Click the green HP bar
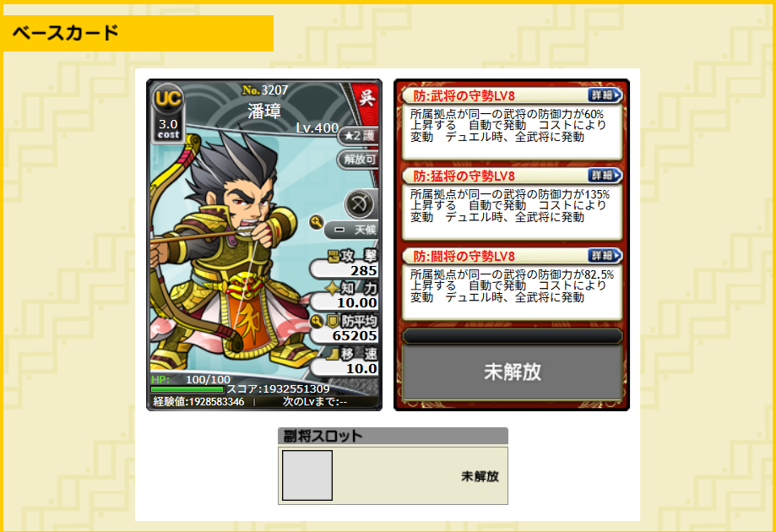Screen dimensions: 776x532 pos(187,389)
